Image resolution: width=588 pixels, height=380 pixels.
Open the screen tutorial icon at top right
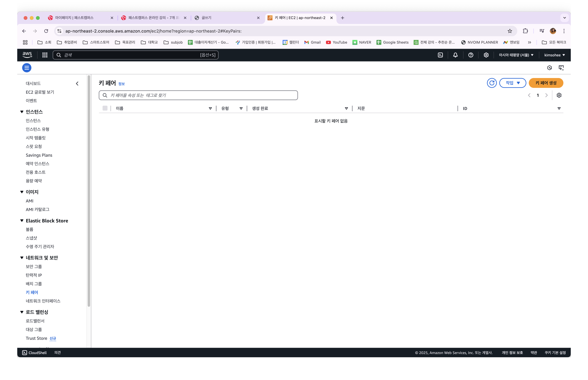tap(561, 68)
